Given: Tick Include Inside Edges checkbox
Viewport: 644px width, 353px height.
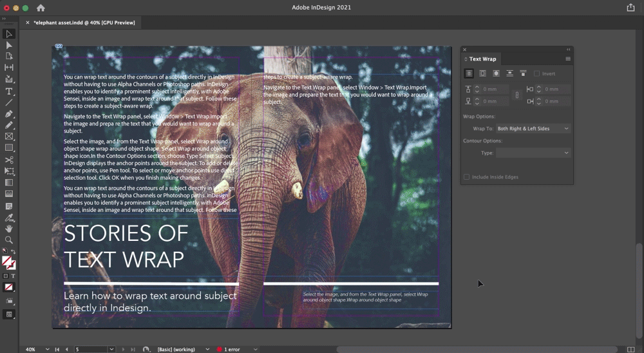Looking at the screenshot, I should (x=467, y=176).
